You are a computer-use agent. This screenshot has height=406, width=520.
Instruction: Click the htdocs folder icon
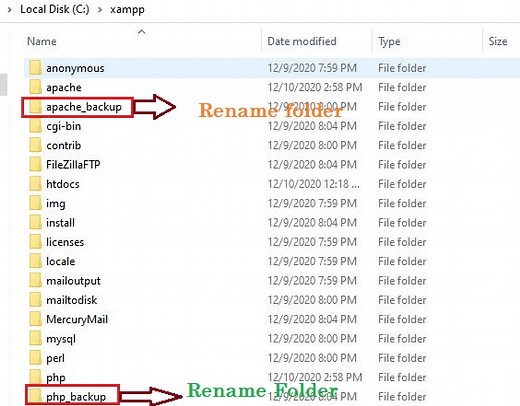tap(35, 184)
